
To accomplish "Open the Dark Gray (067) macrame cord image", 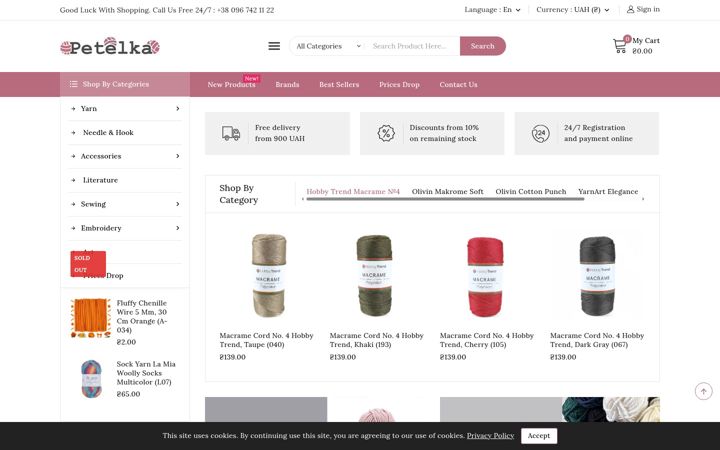I will point(597,276).
